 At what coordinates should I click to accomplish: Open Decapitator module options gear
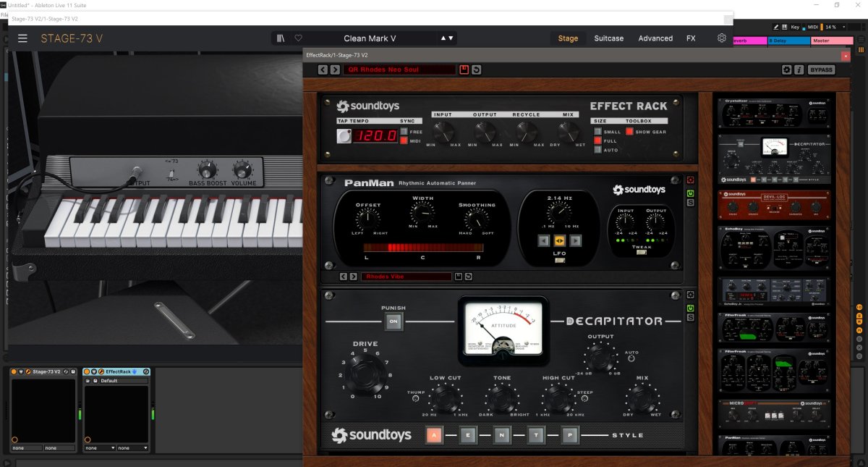pos(691,295)
